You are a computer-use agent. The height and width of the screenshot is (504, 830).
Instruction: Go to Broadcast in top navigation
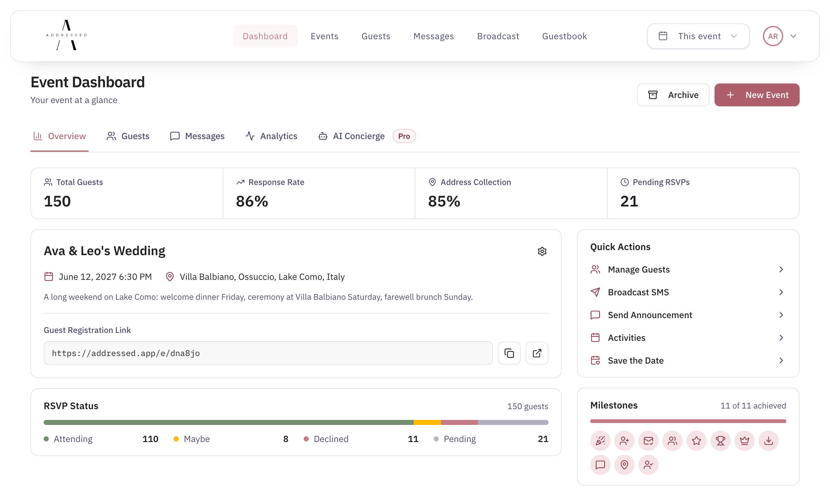pyautogui.click(x=498, y=36)
